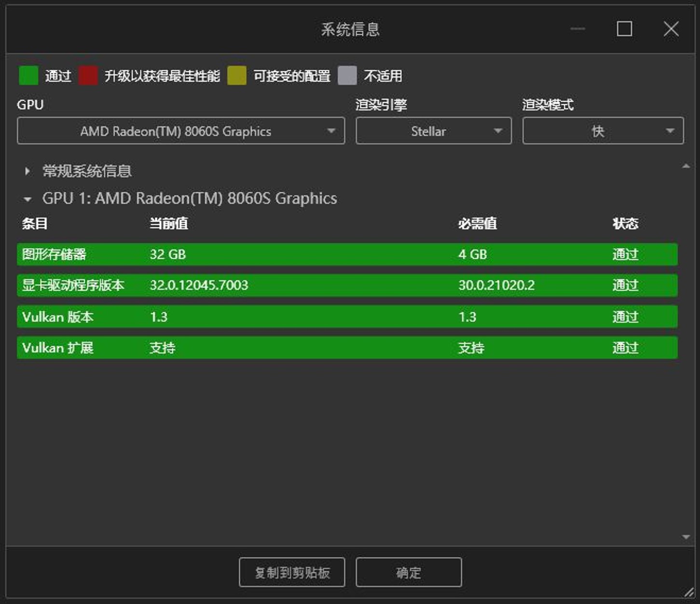
Task: Close the 系统信息 dialog
Action: [671, 29]
